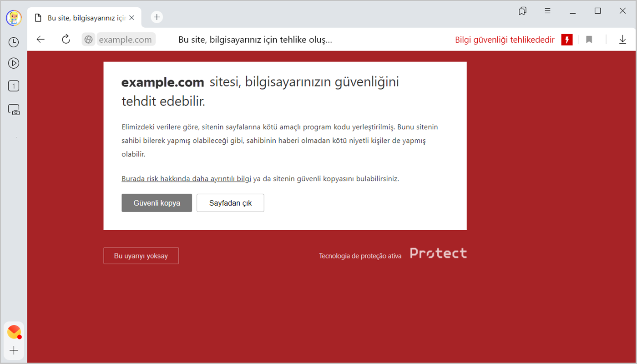
Task: Open the downloads arrow icon
Action: pos(622,40)
